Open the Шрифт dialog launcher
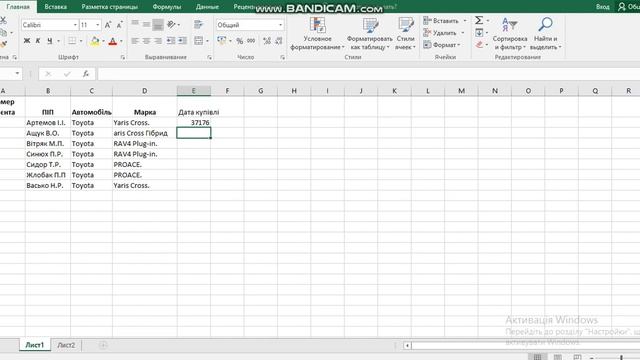Image resolution: width=640 pixels, height=360 pixels. pyautogui.click(x=122, y=58)
